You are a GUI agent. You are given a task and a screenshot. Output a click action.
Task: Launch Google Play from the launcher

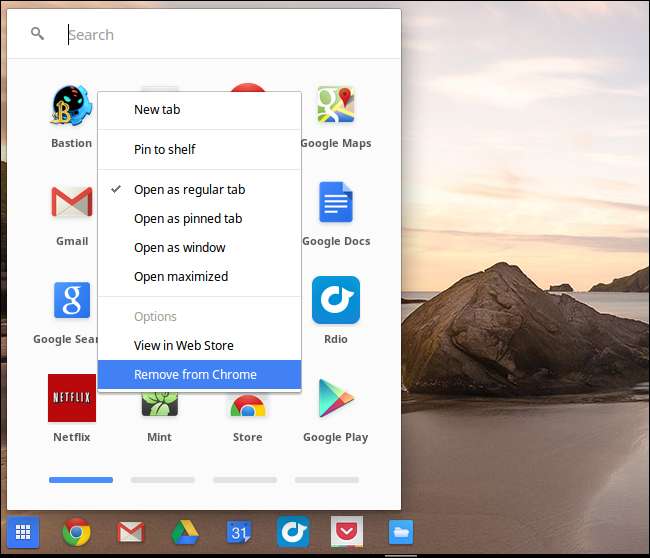click(x=335, y=399)
